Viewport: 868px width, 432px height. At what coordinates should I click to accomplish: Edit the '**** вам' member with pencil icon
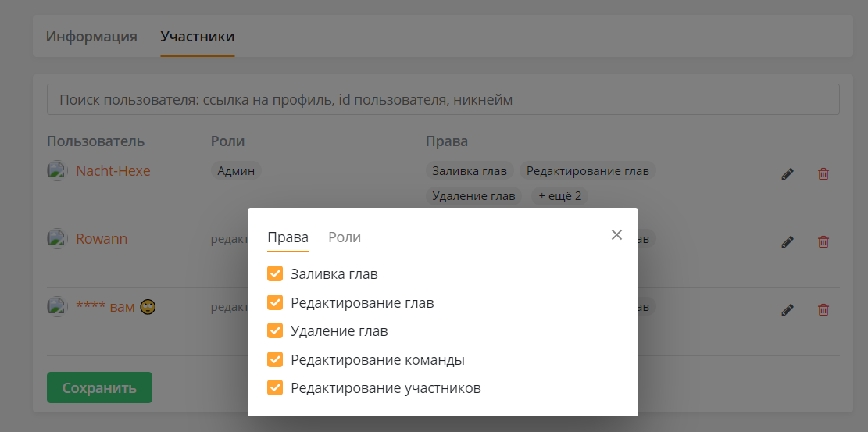[788, 309]
